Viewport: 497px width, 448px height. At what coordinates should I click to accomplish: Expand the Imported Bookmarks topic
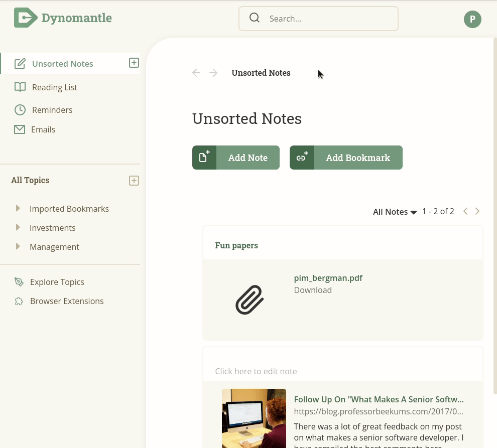pos(18,208)
